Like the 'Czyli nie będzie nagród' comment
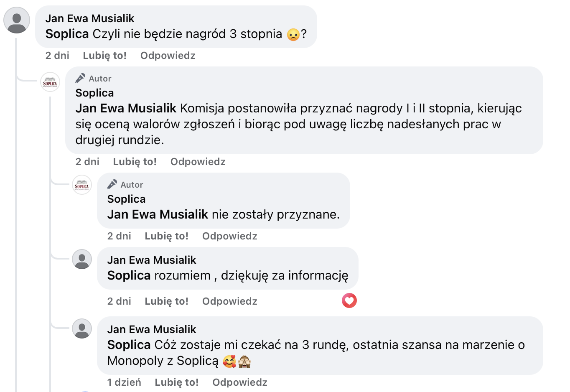 [x=104, y=56]
